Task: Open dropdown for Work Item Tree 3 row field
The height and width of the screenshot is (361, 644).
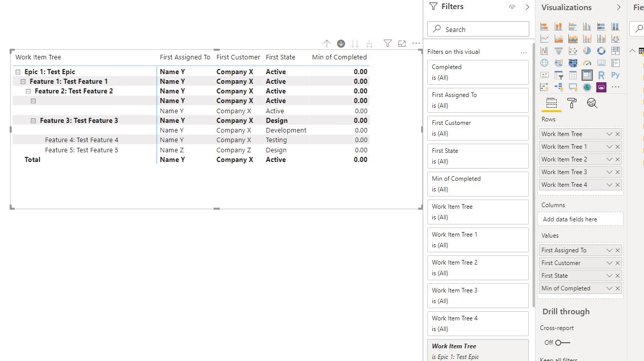Action: pos(609,172)
